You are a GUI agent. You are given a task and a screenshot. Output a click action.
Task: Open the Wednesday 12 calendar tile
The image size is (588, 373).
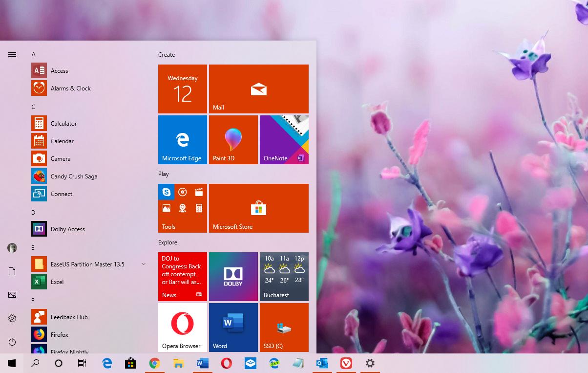[x=183, y=89]
